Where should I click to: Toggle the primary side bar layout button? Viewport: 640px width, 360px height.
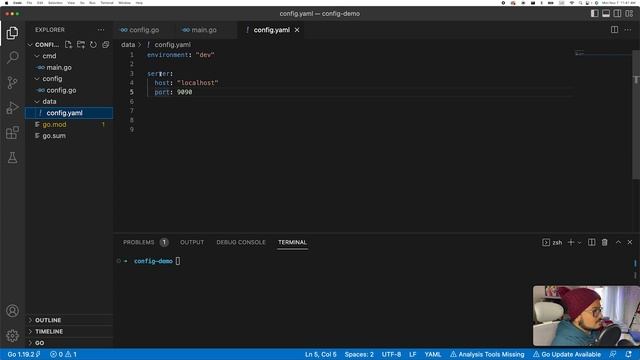click(595, 13)
